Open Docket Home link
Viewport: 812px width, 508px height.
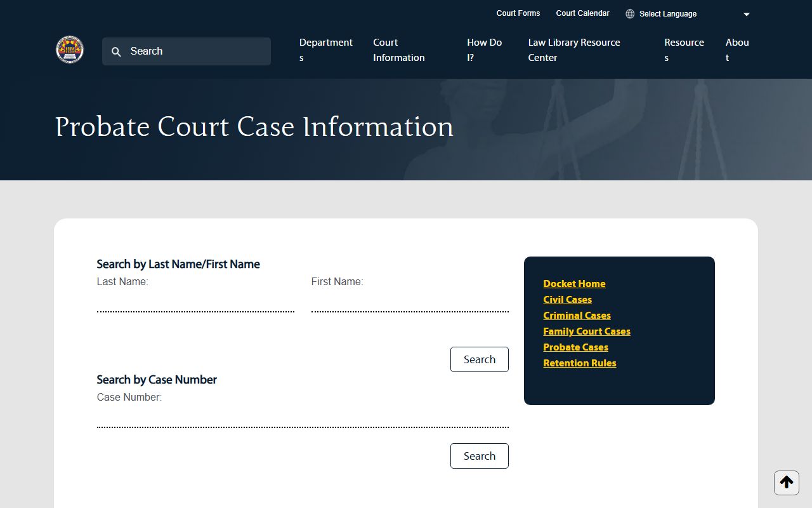(574, 284)
